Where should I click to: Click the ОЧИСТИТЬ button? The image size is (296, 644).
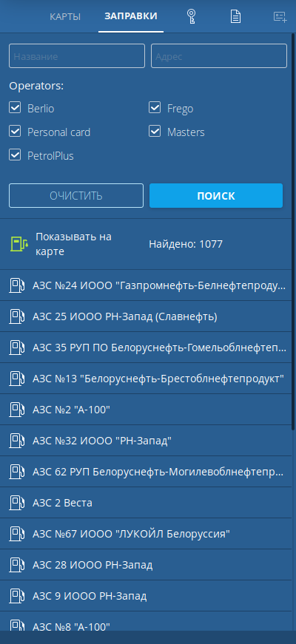(76, 195)
